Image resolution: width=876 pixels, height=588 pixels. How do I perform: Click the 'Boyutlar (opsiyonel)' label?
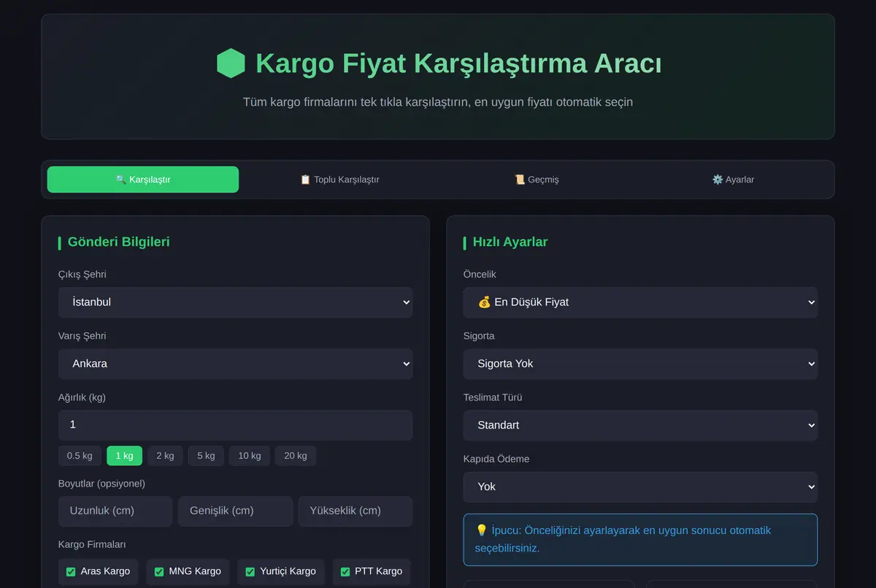(101, 484)
